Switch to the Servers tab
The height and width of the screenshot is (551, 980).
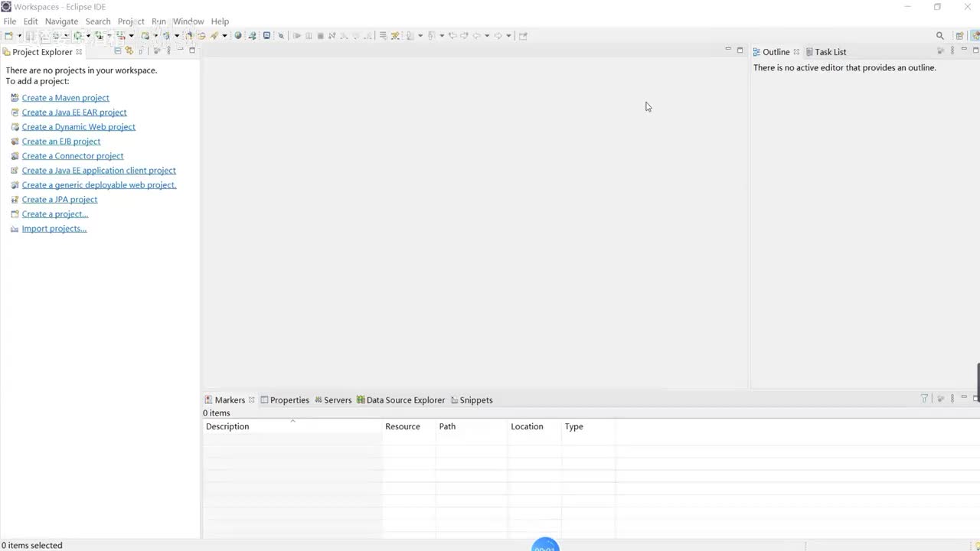click(x=333, y=400)
